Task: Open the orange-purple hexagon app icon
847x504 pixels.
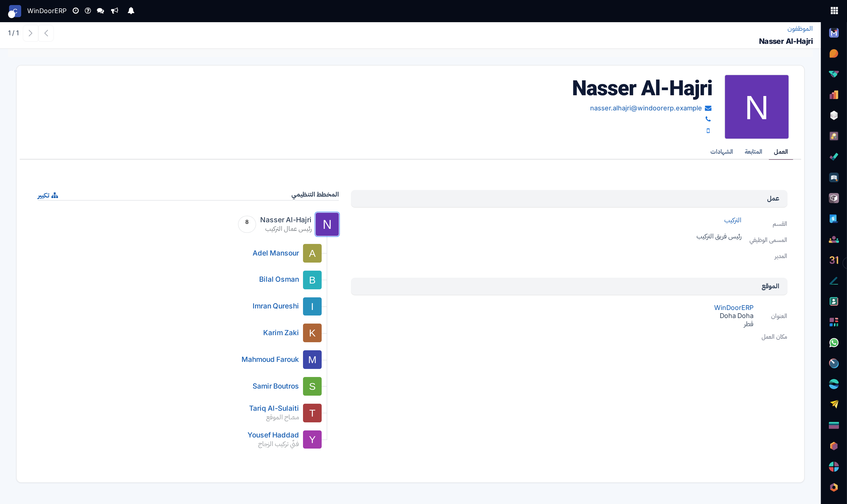Action: (x=834, y=446)
